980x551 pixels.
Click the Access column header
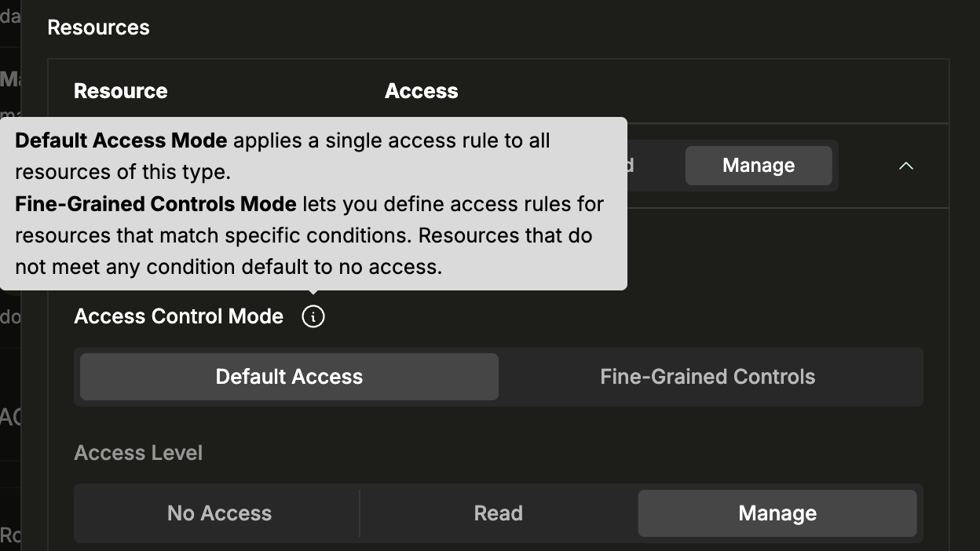click(x=421, y=91)
